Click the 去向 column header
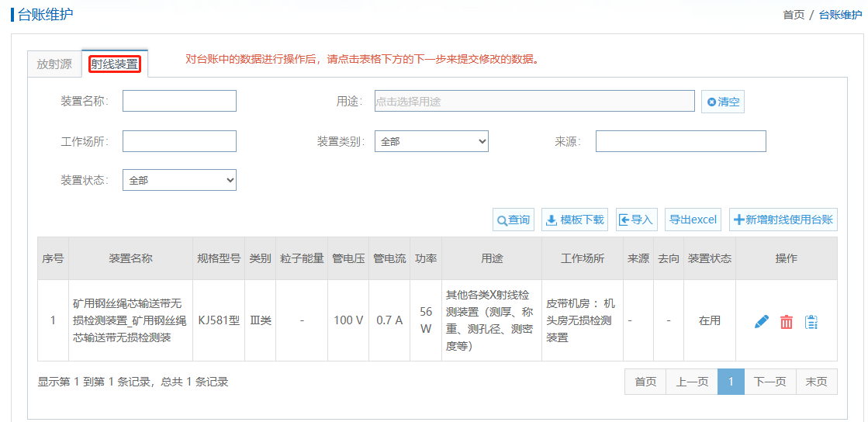Screen dimensions: 868x422 point(669,258)
